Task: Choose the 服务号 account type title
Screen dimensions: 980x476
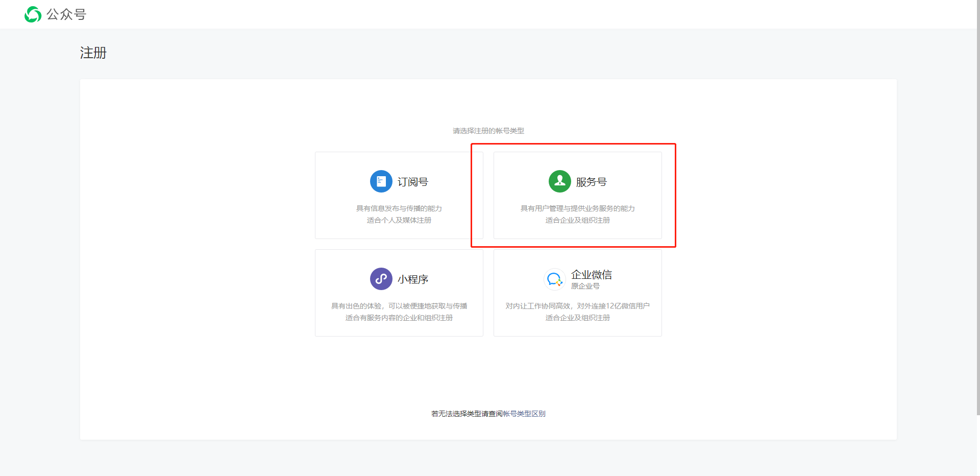Action: pos(591,182)
